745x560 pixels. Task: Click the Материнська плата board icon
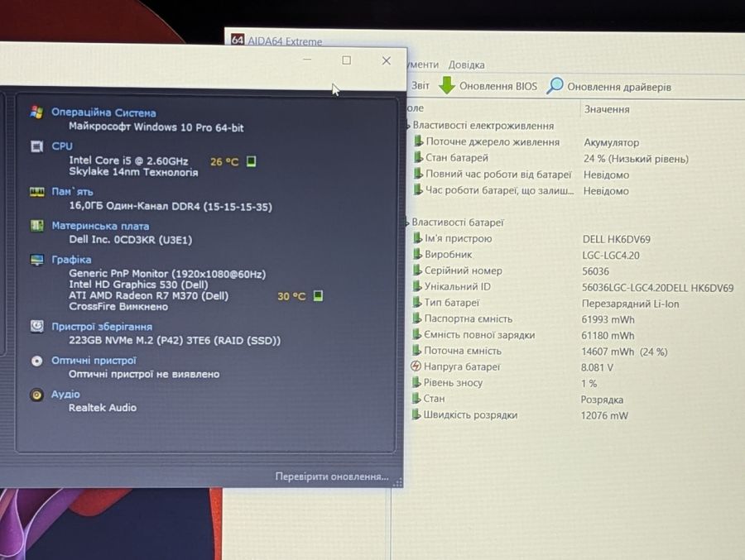tap(36, 226)
